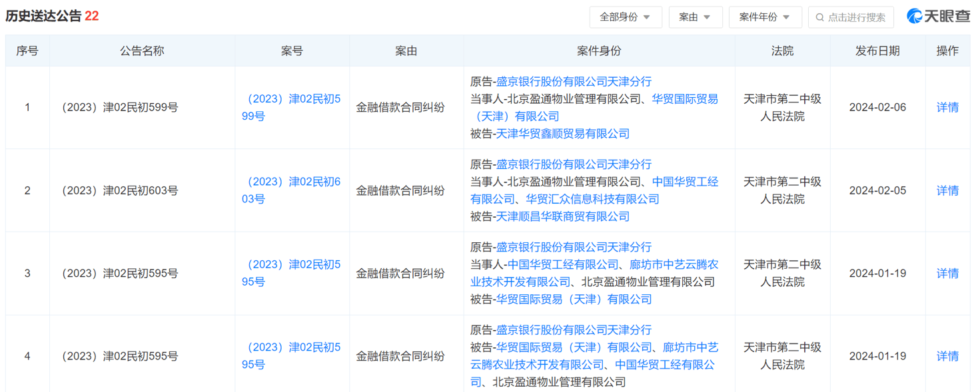The image size is (980, 392).
Task: Click 金融借款合同纠纷 cell in row 1
Action: point(400,108)
